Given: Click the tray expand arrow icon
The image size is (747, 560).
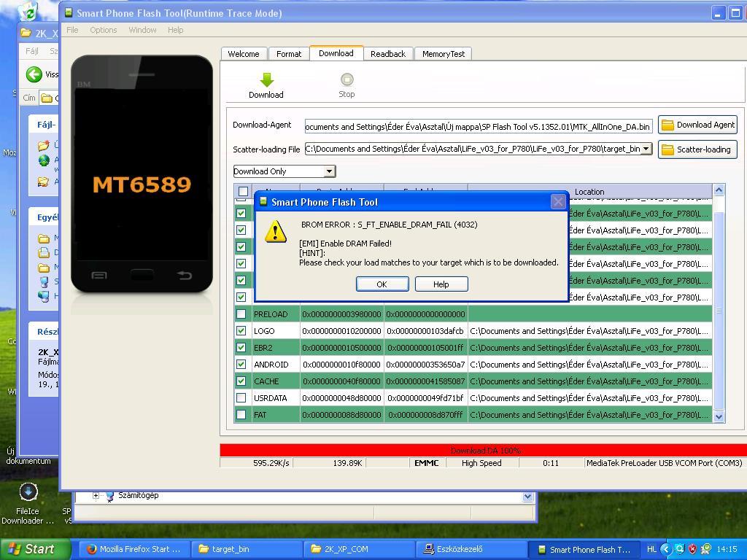Looking at the screenshot, I should coord(665,549).
